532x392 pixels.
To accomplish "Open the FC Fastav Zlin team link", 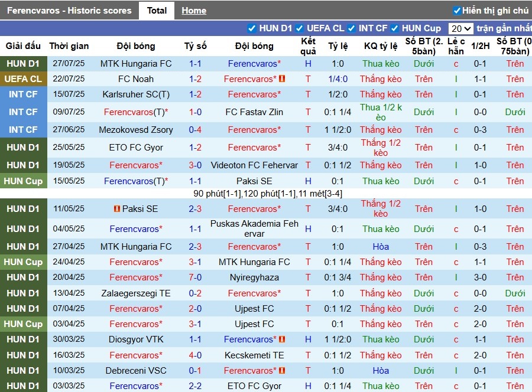I will (254, 112).
